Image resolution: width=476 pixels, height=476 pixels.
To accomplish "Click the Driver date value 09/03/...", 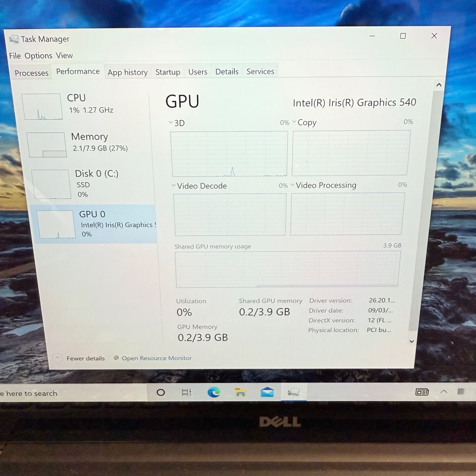I will tap(380, 310).
